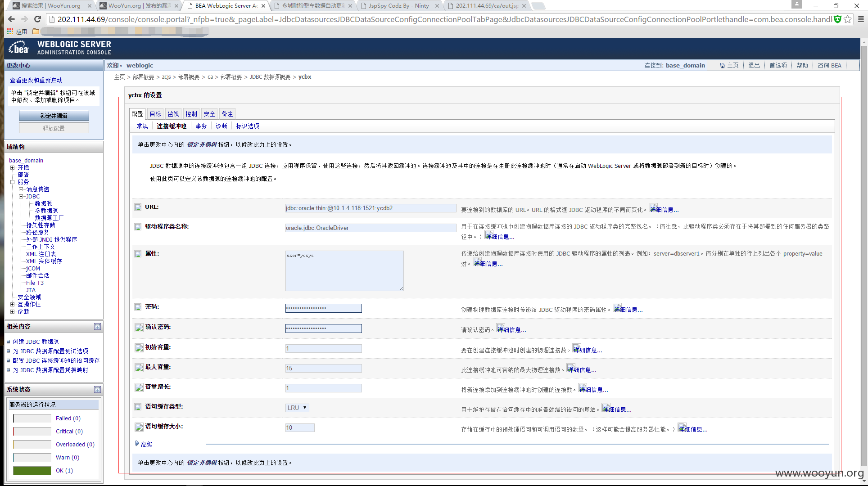Open the 诊断 sub-tab

point(222,126)
